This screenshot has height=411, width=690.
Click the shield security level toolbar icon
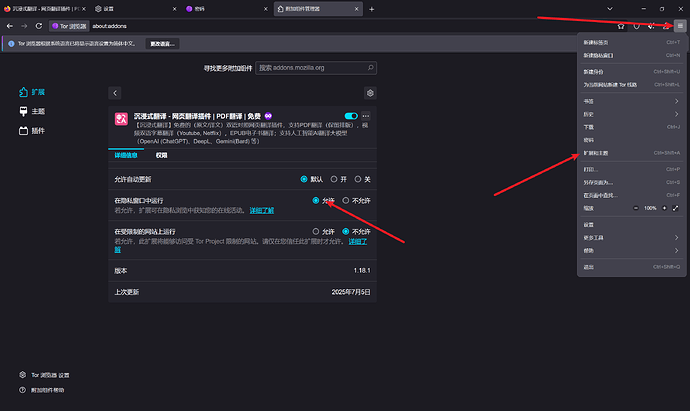click(636, 26)
